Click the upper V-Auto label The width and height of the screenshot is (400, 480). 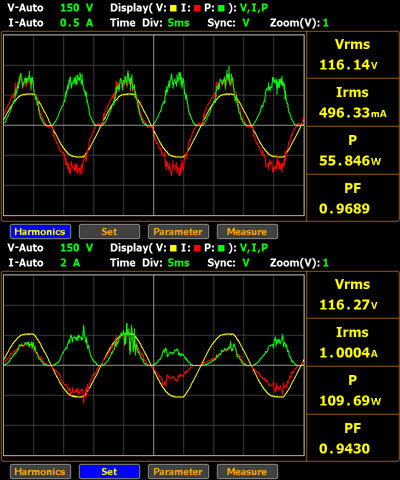click(x=26, y=8)
